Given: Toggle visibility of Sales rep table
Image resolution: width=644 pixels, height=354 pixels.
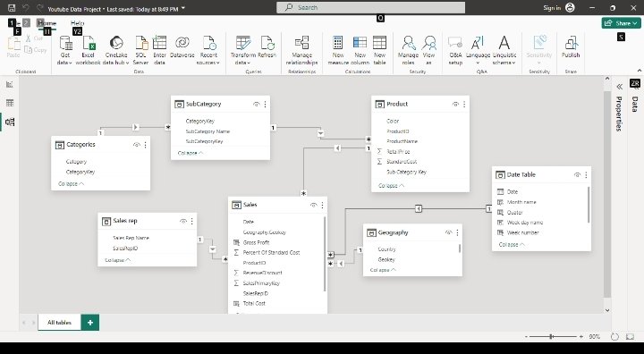Looking at the screenshot, I should point(183,221).
